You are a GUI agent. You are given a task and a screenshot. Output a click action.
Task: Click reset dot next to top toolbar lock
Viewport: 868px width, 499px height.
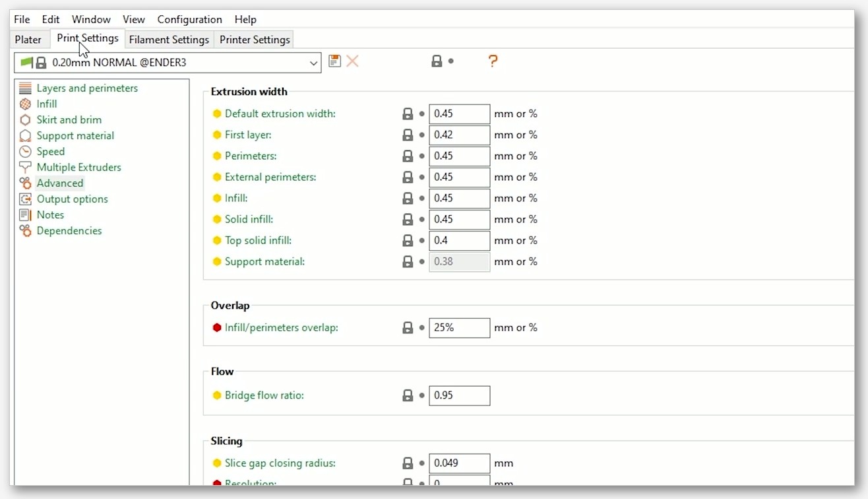[451, 61]
